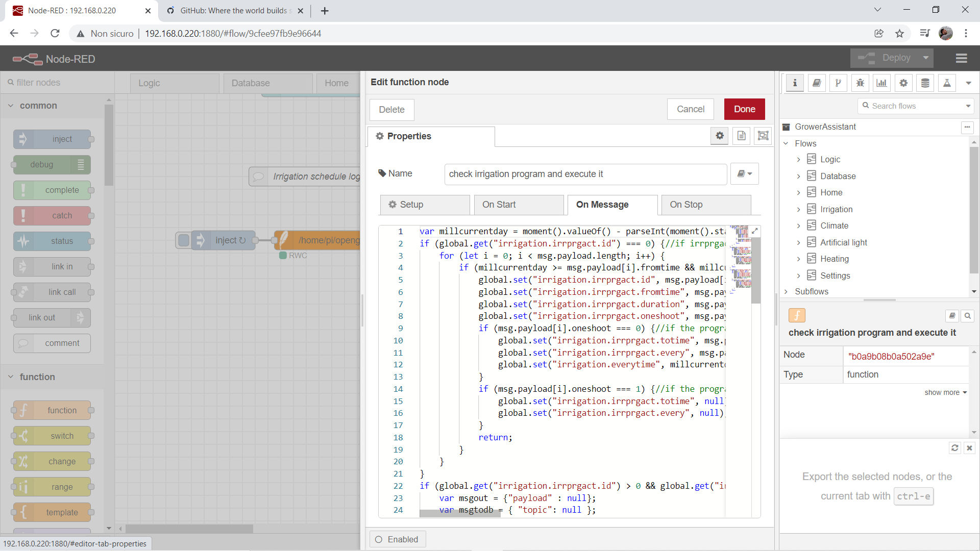Click the inject node's trigger button

point(184,240)
